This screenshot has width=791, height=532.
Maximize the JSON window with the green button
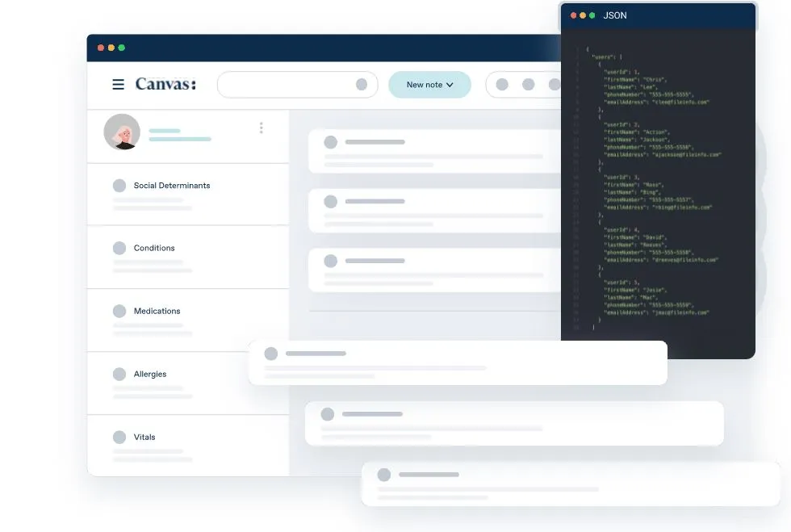592,15
